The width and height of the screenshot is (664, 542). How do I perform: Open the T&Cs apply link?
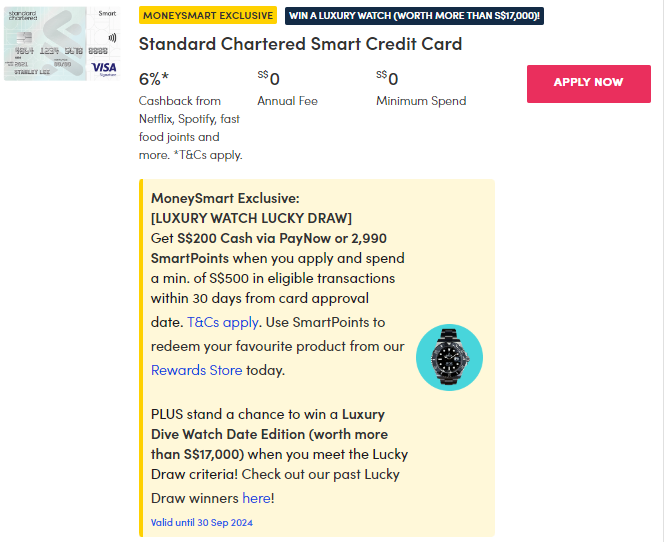click(x=222, y=322)
